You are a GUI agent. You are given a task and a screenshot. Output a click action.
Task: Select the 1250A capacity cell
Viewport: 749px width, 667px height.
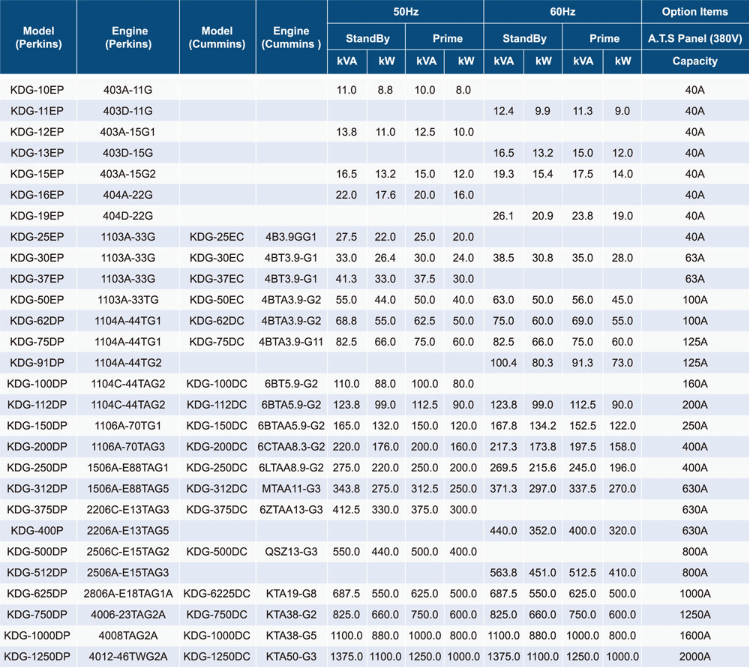tap(695, 615)
